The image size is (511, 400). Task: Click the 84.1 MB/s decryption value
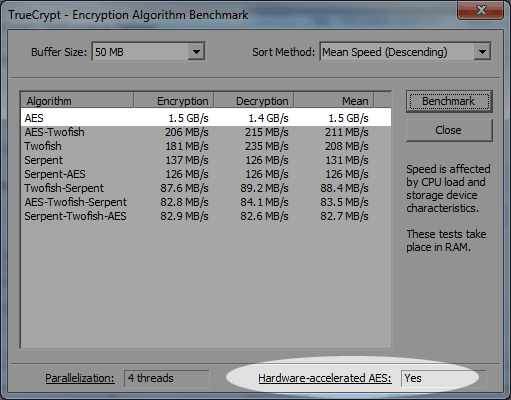point(264,202)
